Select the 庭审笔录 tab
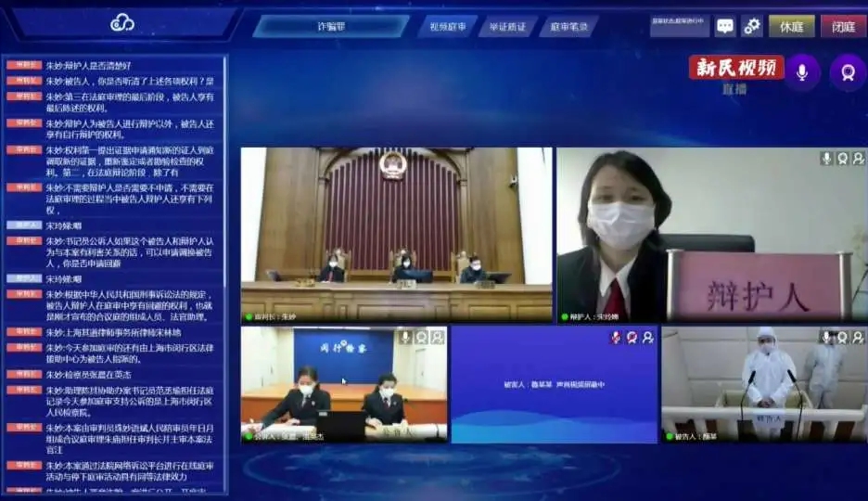Image resolution: width=868 pixels, height=501 pixels. click(x=568, y=27)
